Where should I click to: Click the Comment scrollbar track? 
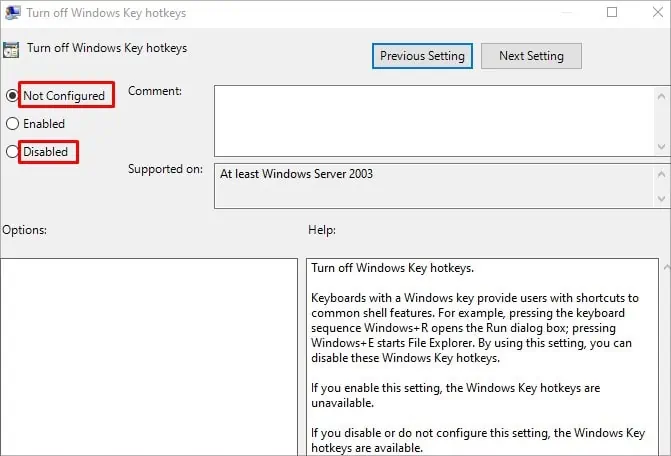pos(661,120)
